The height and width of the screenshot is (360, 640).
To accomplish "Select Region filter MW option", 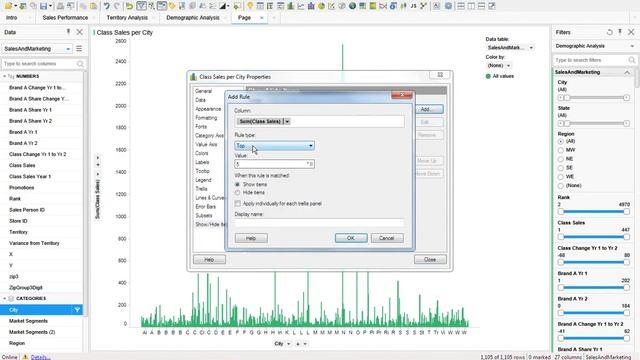I will click(561, 150).
